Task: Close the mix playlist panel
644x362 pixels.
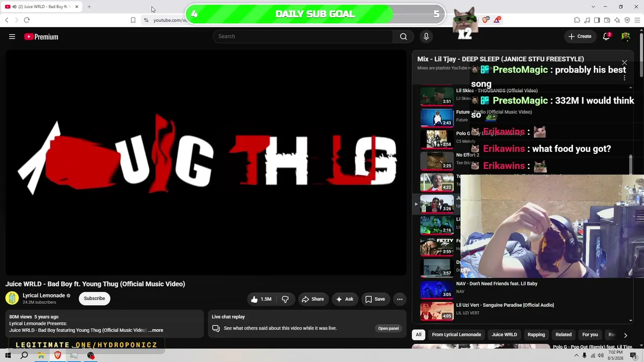Action: tap(624, 63)
